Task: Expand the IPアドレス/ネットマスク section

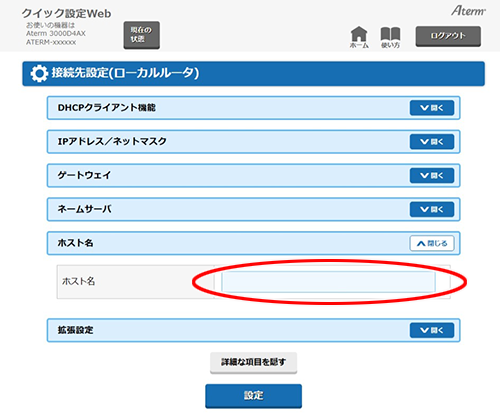Action: [x=432, y=142]
